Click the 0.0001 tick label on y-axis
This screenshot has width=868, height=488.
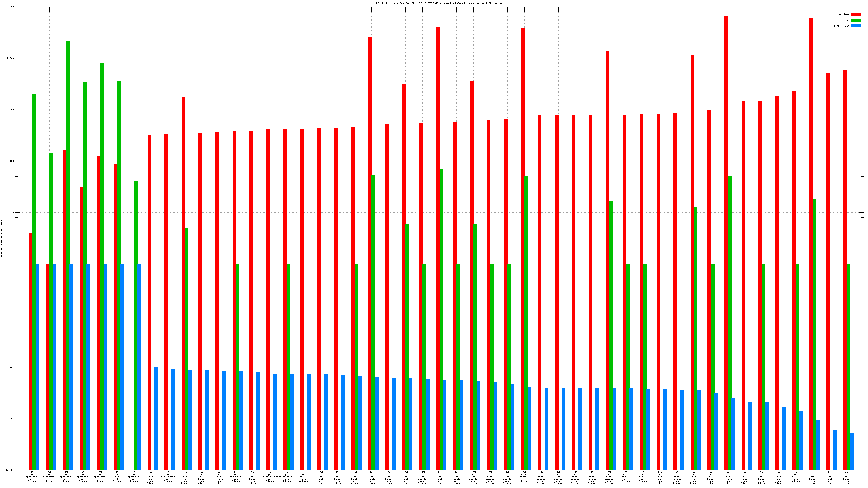coord(10,470)
